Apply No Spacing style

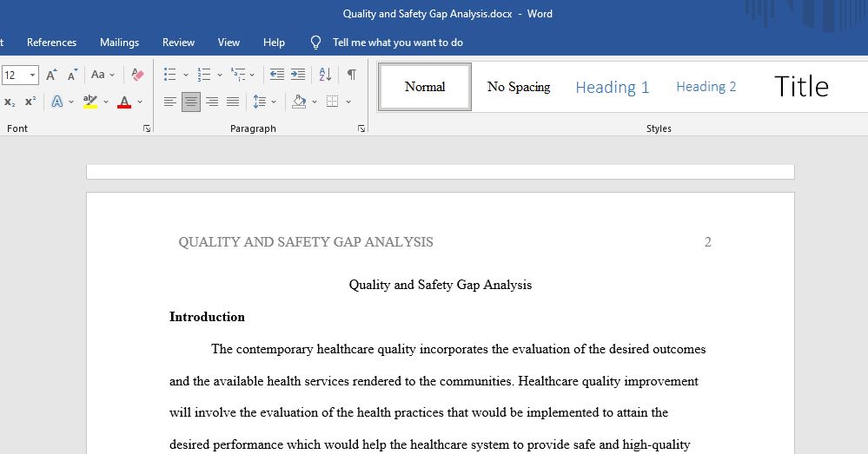click(519, 87)
